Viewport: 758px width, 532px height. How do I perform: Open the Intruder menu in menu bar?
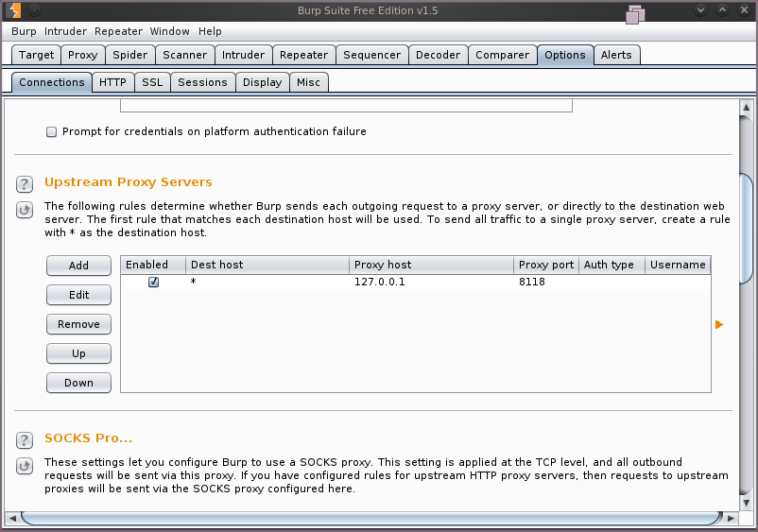click(x=65, y=31)
